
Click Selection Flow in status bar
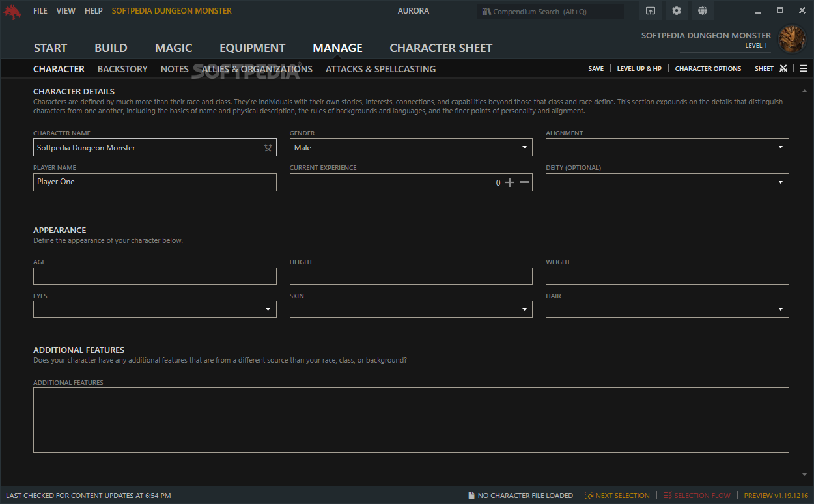pyautogui.click(x=702, y=496)
